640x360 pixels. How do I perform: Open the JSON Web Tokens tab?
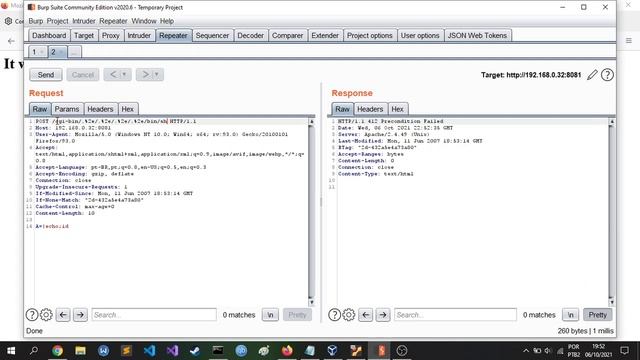coord(477,36)
